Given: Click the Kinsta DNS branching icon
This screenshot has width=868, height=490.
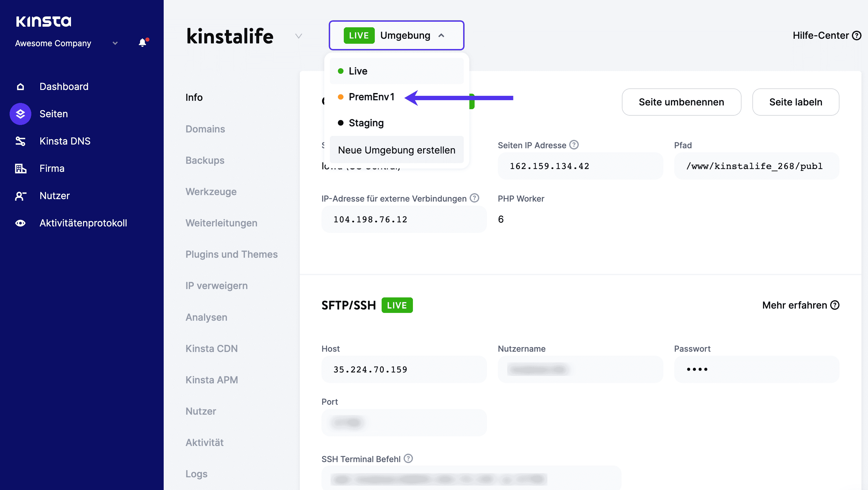Looking at the screenshot, I should [x=20, y=141].
